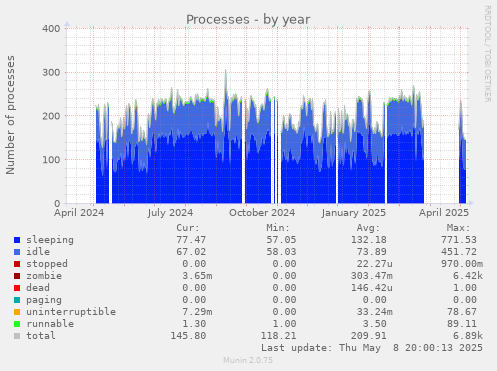This screenshot has height=371, width=497.
Task: Click the 'Munin 2.0.75' footer text
Action: coord(248,360)
